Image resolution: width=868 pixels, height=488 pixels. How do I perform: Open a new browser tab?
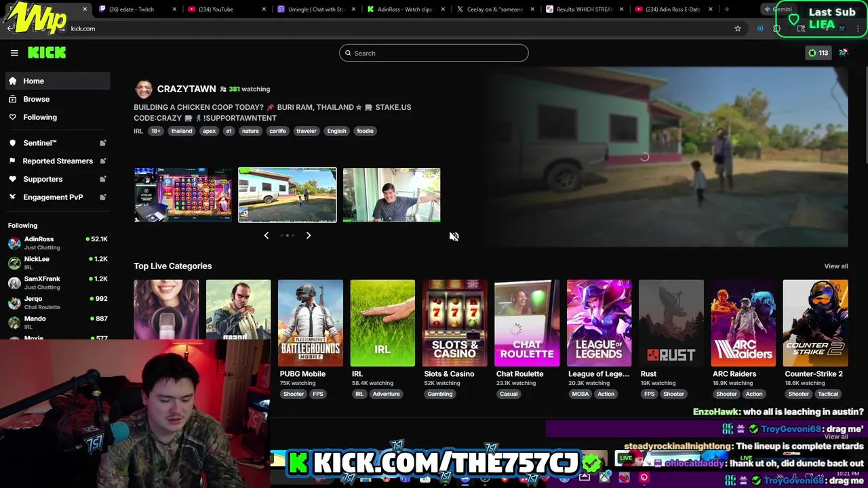click(726, 9)
